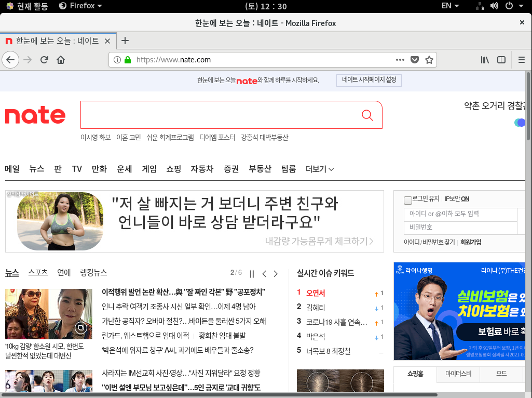The width and height of the screenshot is (532, 398).
Task: Click the 비밀번호 password field
Action: (x=460, y=228)
